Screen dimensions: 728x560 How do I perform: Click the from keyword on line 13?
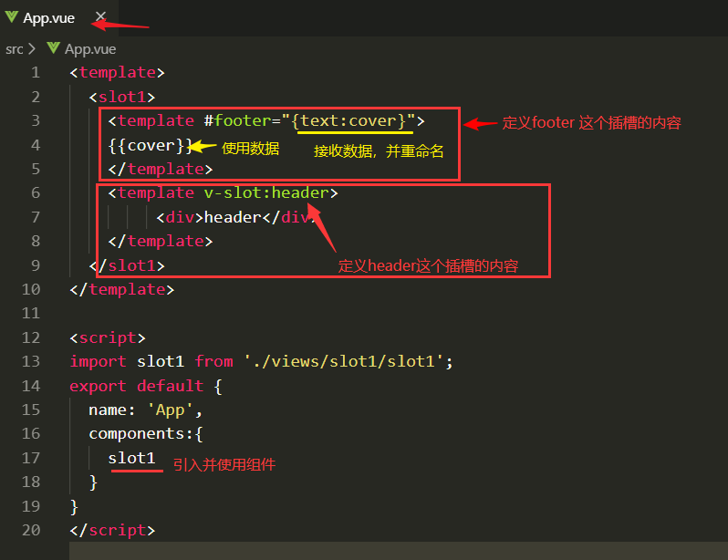tap(213, 361)
